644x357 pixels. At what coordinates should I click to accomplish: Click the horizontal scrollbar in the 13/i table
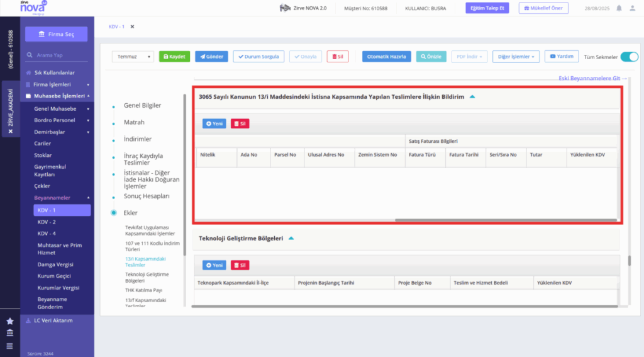(x=506, y=220)
